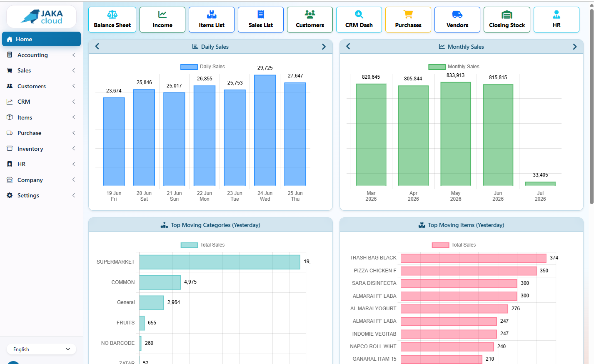Click the Balance Sheet scales icon

[x=112, y=15]
